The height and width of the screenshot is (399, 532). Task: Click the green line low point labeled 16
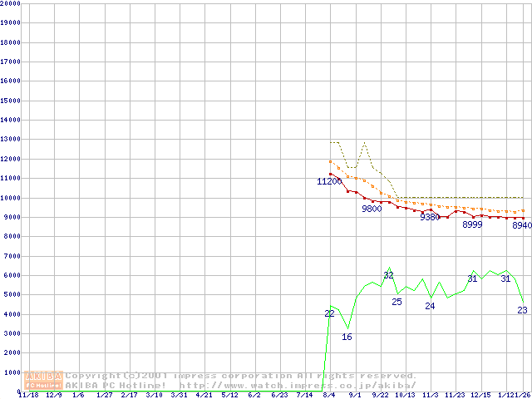click(347, 337)
